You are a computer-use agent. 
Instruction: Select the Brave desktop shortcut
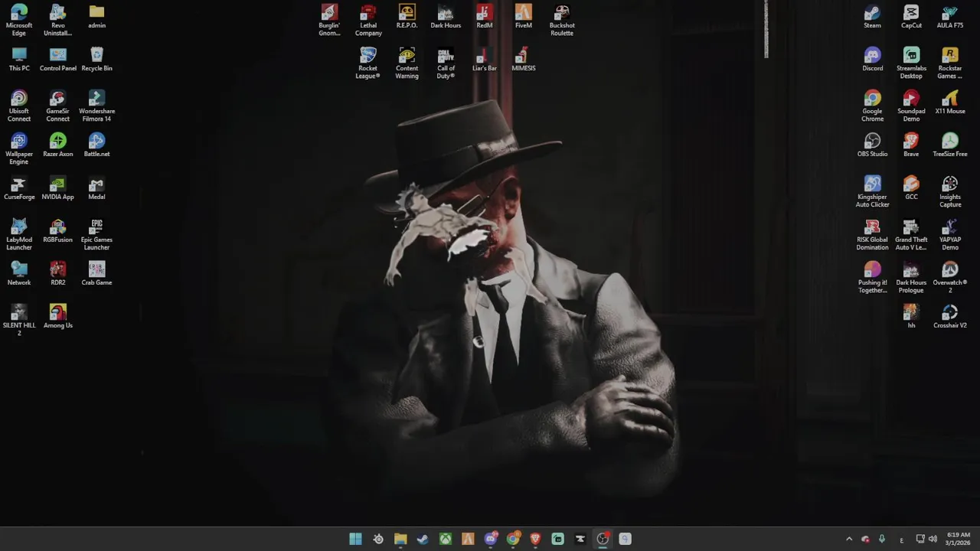coord(911,145)
